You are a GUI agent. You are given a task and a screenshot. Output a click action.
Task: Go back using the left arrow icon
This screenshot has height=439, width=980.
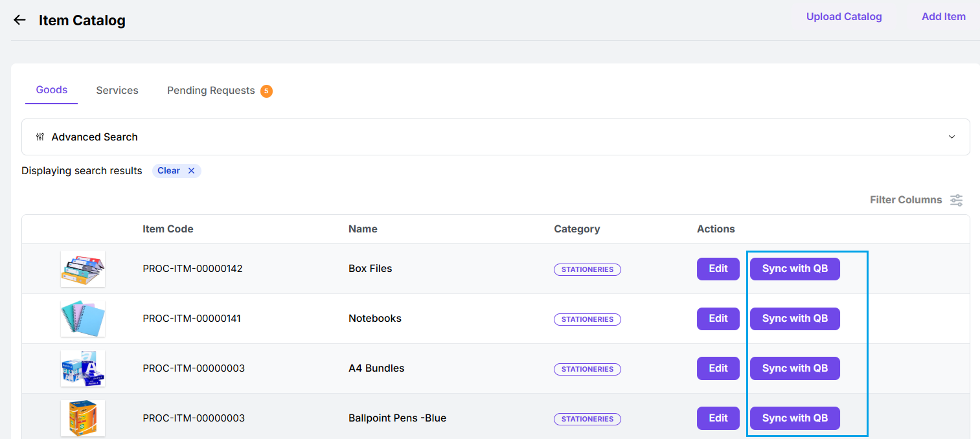19,20
